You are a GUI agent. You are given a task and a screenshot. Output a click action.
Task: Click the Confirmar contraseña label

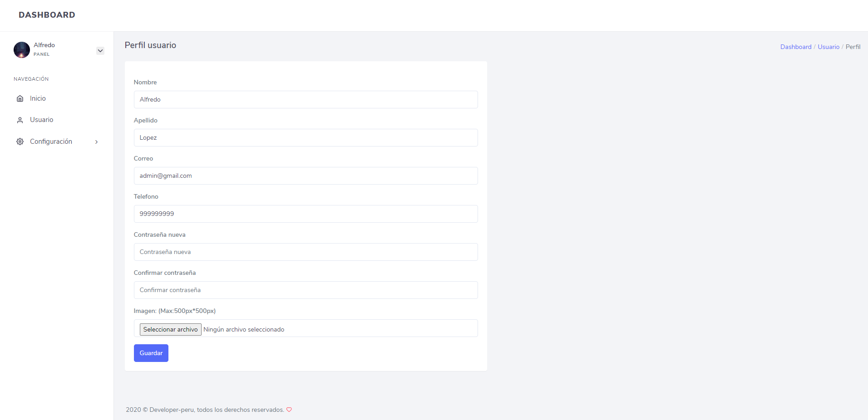165,273
